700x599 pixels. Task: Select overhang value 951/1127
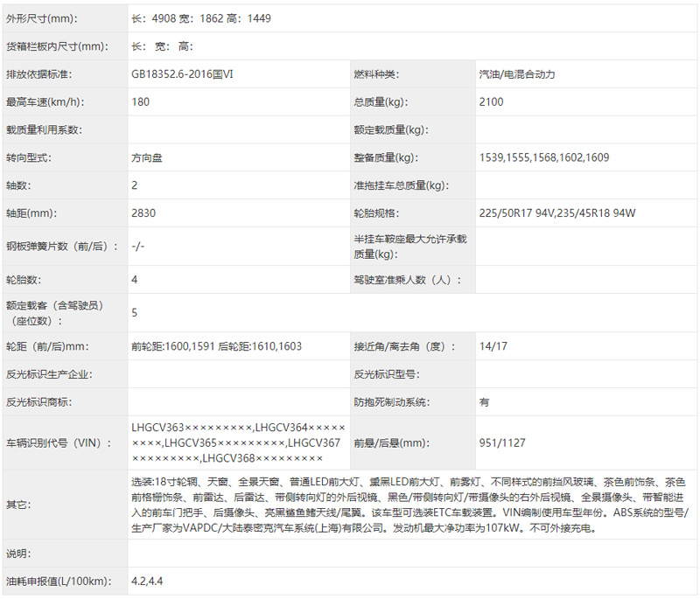502,442
